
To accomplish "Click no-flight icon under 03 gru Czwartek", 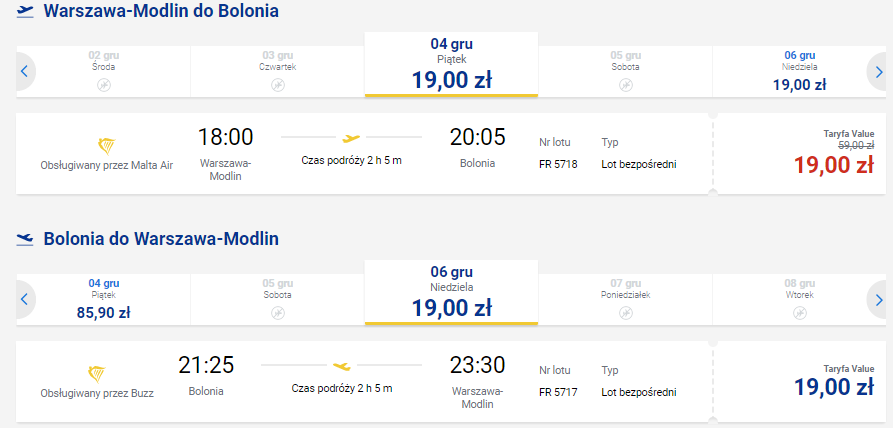I will [277, 85].
